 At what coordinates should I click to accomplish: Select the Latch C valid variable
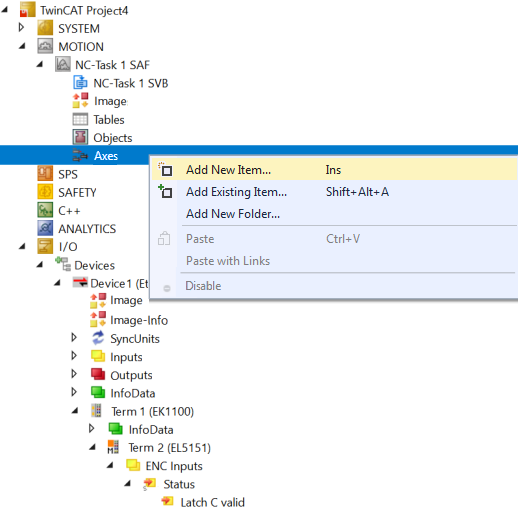(212, 502)
